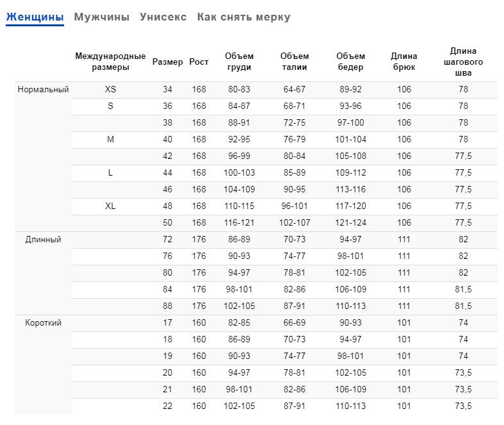Image resolution: width=504 pixels, height=425 pixels.
Task: Click the Длина брюк column header
Action: point(404,62)
